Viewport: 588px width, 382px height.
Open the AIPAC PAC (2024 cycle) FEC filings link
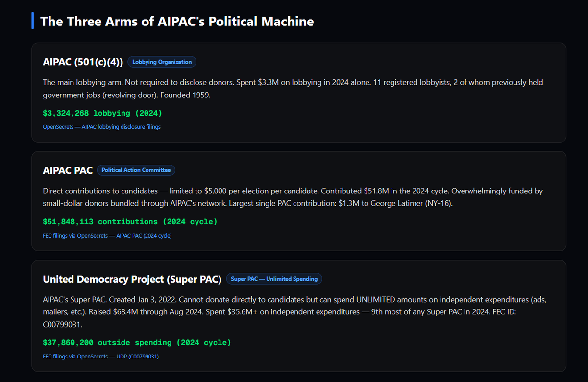pos(107,236)
